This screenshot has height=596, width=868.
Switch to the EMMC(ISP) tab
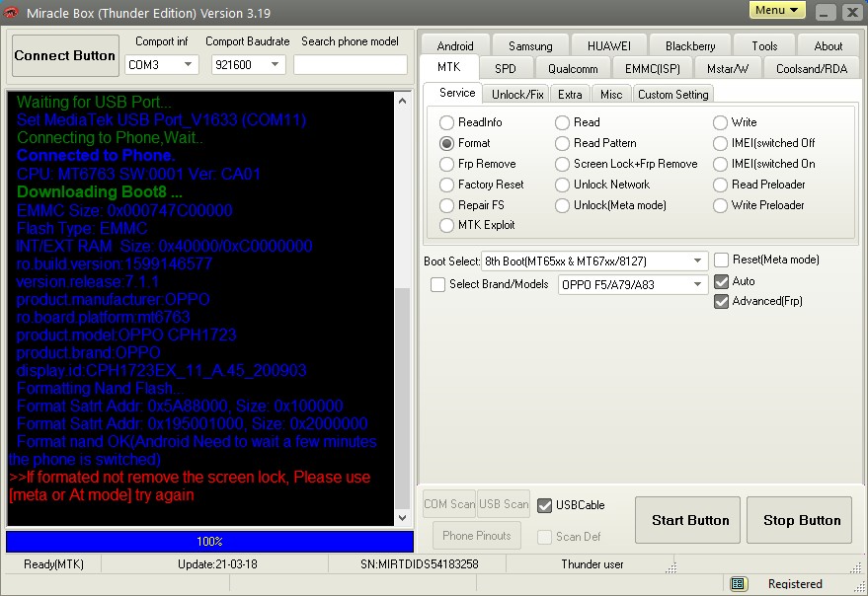point(652,69)
